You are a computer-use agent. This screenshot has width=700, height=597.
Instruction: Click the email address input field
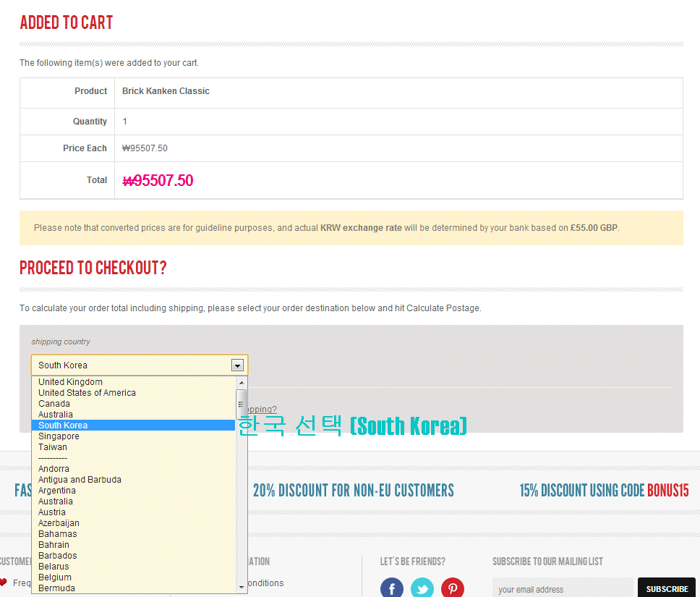pos(562,588)
